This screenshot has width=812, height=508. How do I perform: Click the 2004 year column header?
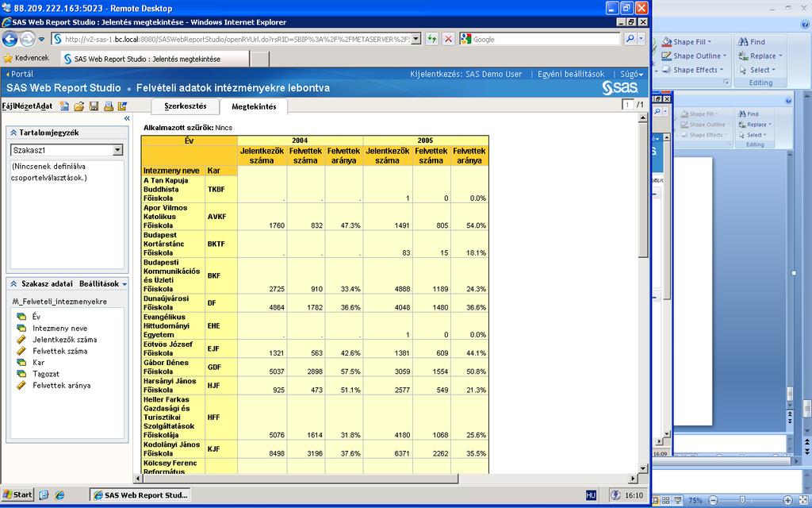click(300, 140)
